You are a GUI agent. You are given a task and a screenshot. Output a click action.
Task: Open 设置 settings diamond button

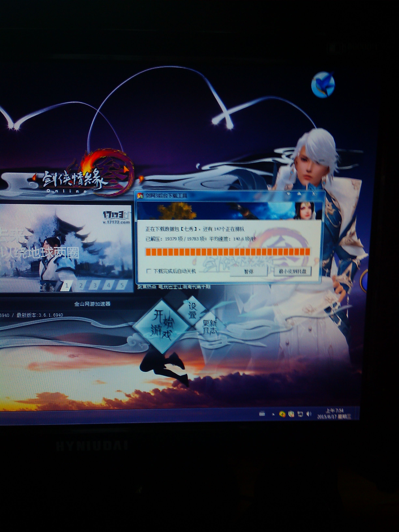[x=192, y=310]
